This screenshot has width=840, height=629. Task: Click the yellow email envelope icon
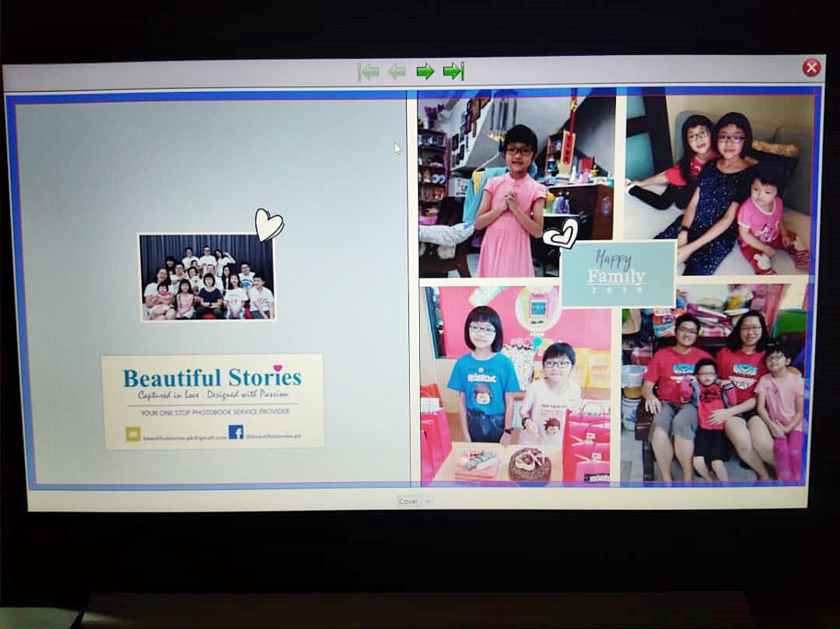tap(132, 433)
